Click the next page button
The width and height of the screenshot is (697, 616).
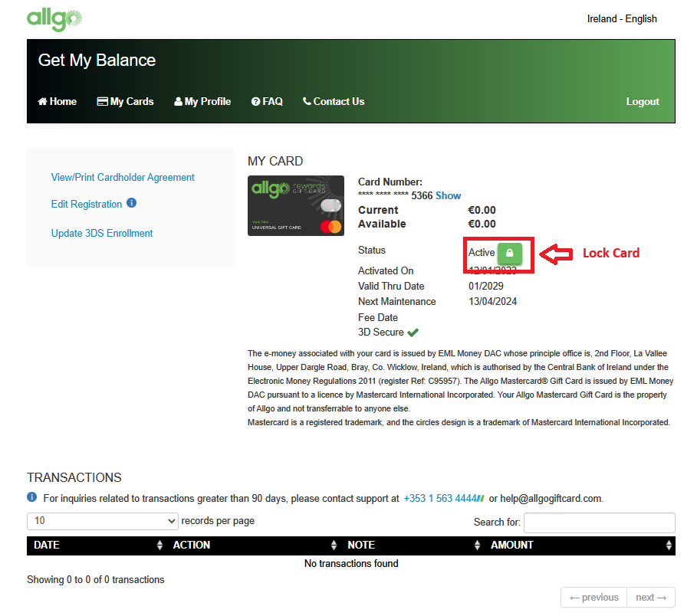point(650,598)
